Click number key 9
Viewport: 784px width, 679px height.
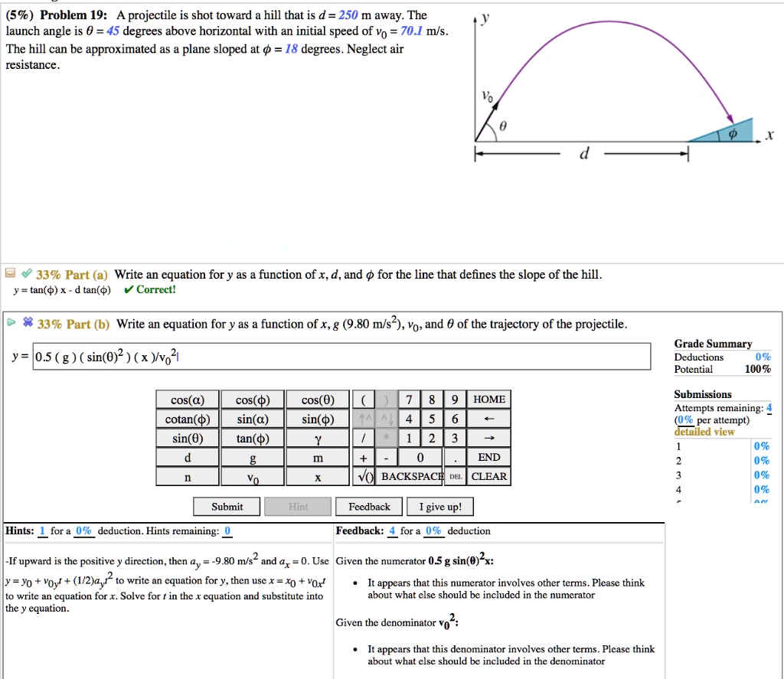pyautogui.click(x=455, y=400)
